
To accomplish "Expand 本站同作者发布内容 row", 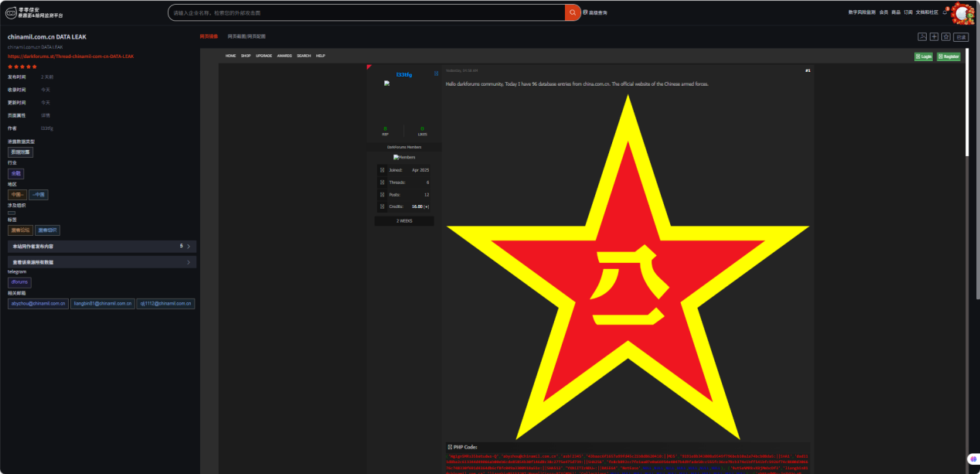I will [101, 246].
